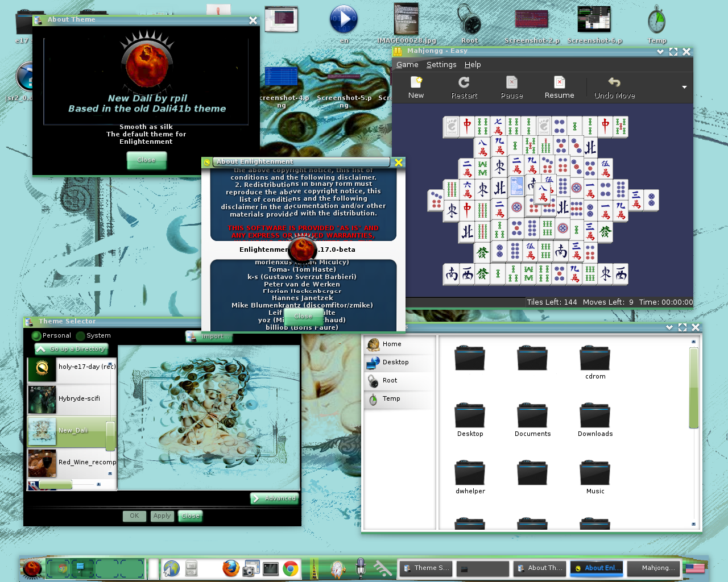Open Temp in file manager sidebar
The height and width of the screenshot is (582, 728).
pos(399,399)
